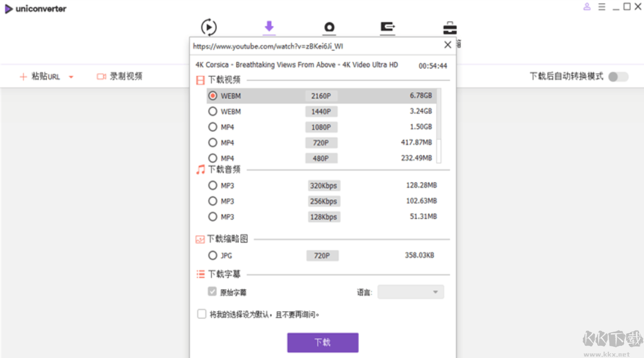Click the 417.87MB file size
The width and height of the screenshot is (644, 358).
click(x=417, y=142)
